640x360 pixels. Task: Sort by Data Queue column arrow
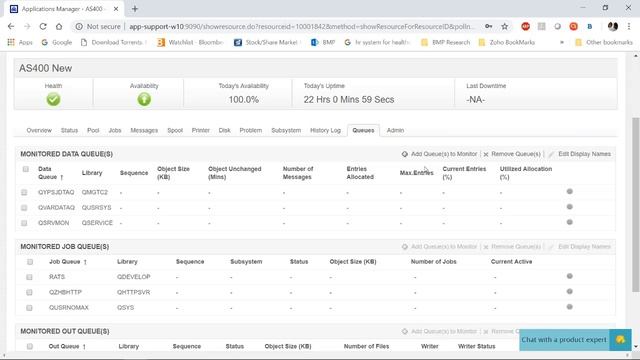point(62,178)
